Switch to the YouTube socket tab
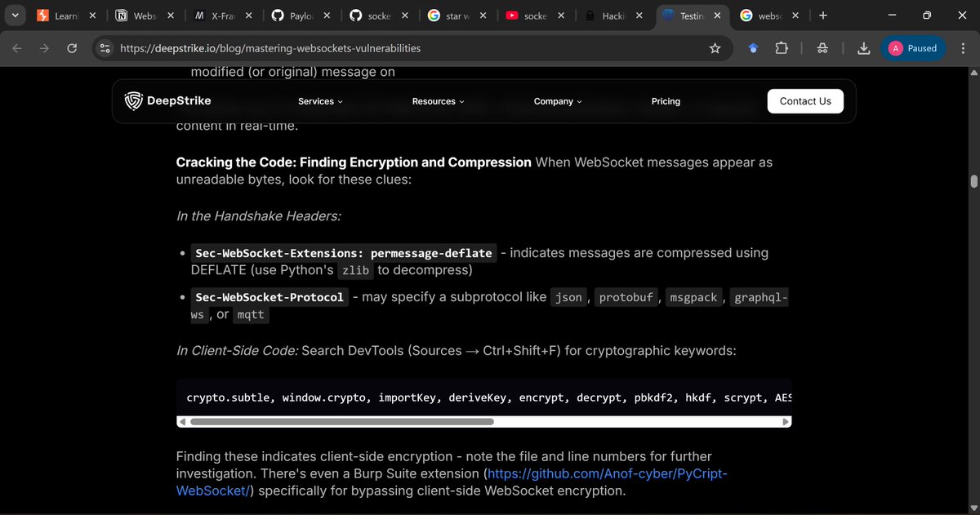Viewport: 980px width, 515px height. tap(531, 15)
